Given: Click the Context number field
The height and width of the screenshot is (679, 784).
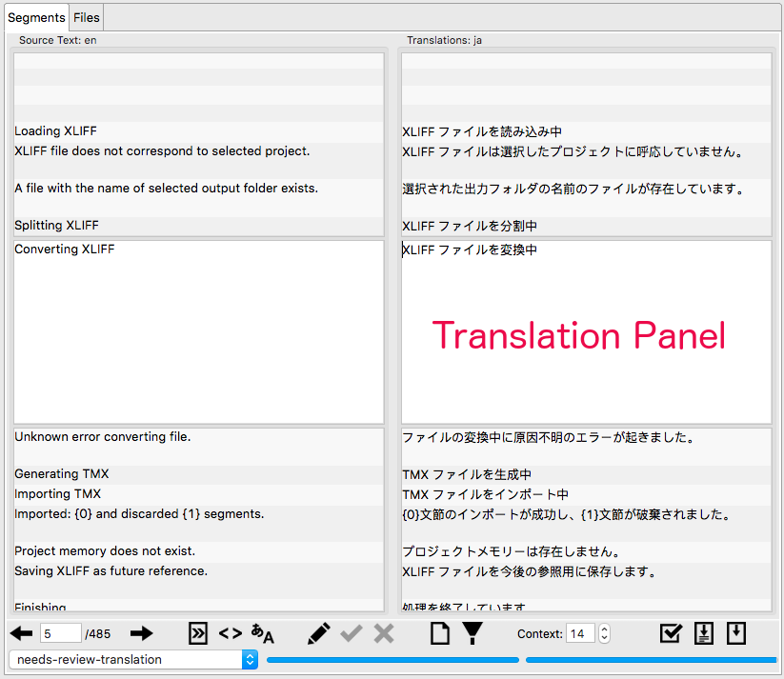Looking at the screenshot, I should pos(579,633).
